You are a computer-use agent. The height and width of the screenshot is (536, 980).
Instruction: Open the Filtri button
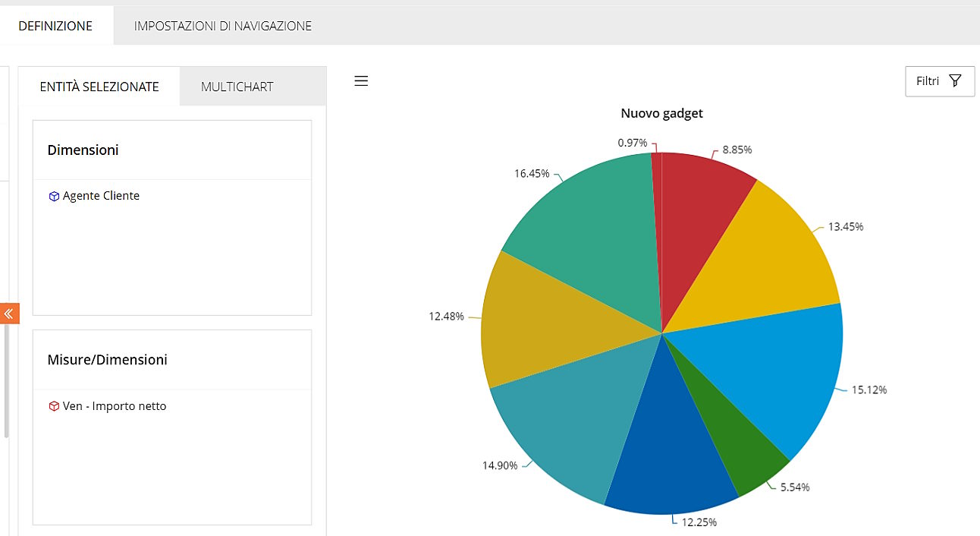(x=939, y=81)
